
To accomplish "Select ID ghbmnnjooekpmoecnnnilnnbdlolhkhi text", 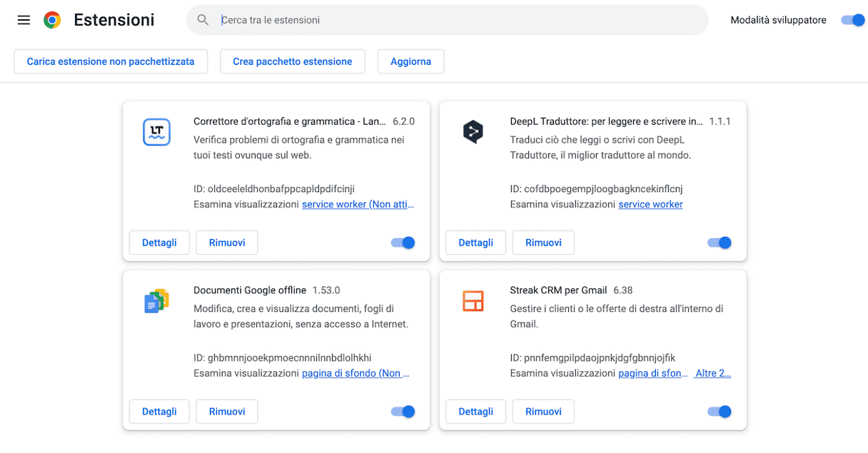I will pyautogui.click(x=283, y=358).
